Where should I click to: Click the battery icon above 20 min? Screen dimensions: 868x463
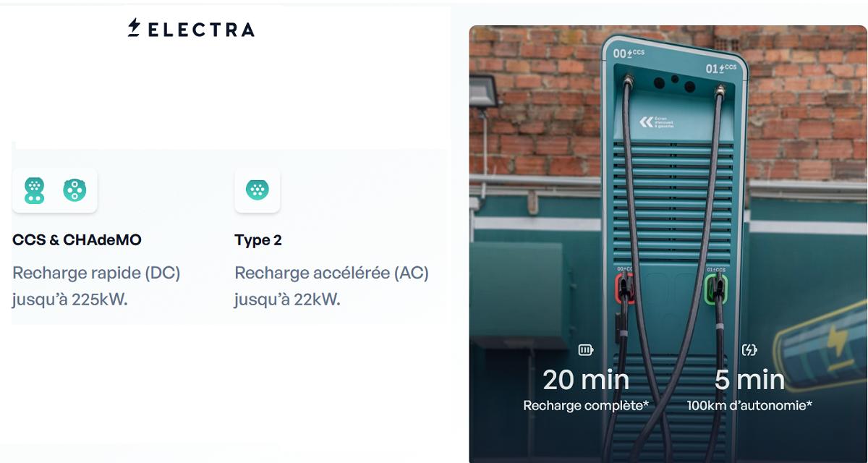click(x=586, y=350)
